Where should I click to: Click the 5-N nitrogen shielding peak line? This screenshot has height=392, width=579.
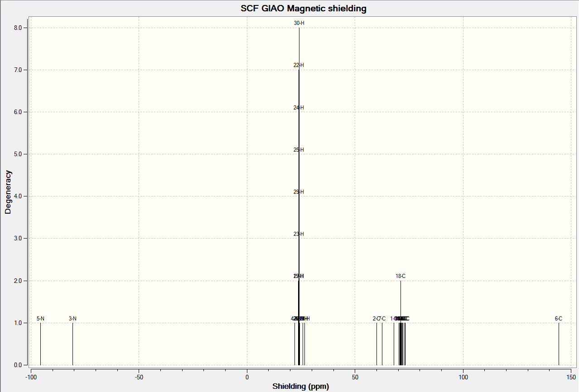[40, 344]
